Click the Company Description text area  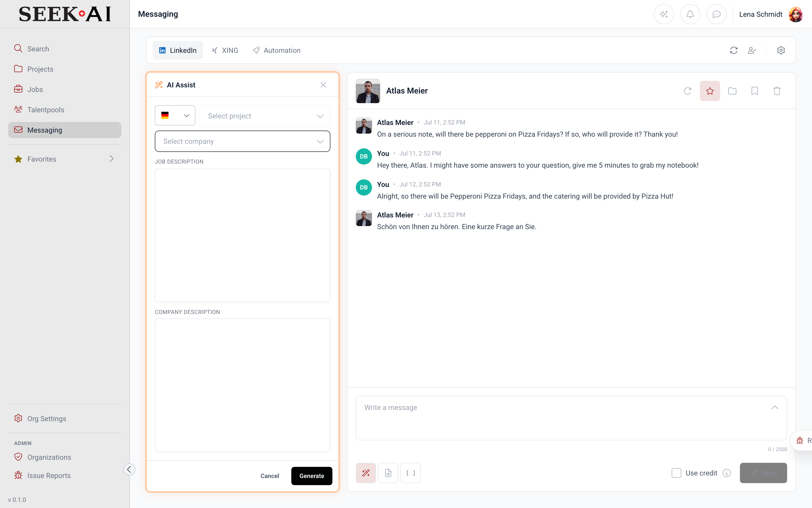pos(242,385)
